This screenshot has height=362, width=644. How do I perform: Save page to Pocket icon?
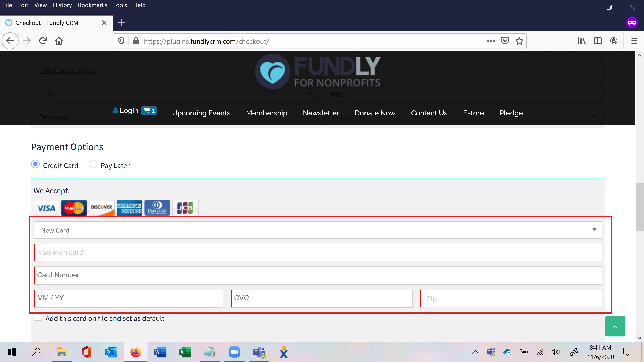click(x=505, y=41)
